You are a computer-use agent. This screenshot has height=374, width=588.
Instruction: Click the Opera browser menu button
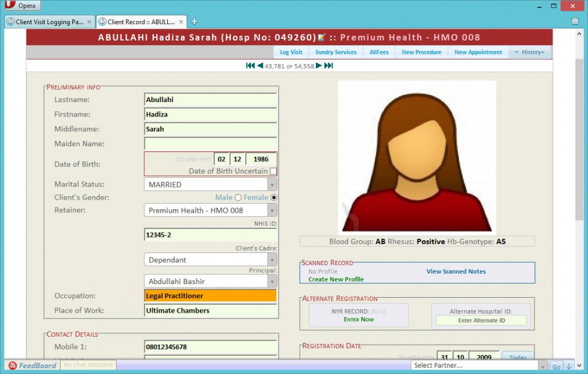point(22,5)
